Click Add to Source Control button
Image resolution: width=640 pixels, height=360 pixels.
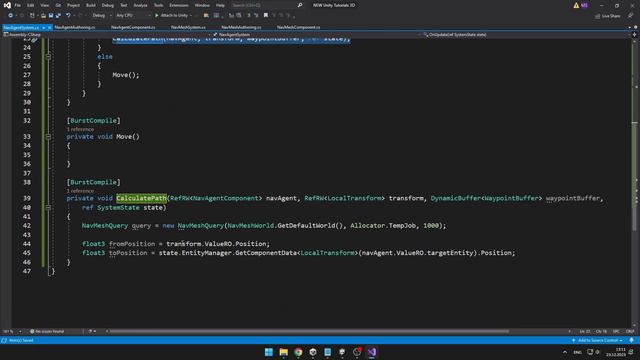pyautogui.click(x=597, y=340)
